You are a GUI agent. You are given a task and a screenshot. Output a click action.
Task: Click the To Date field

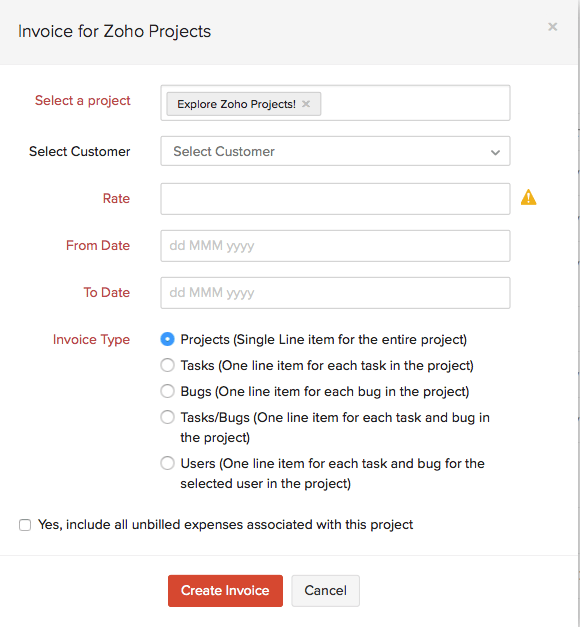[335, 293]
